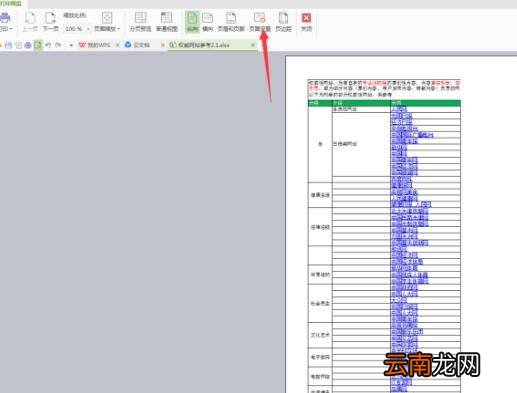
Task: Select landscape orientation (横向)
Action: [x=208, y=22]
